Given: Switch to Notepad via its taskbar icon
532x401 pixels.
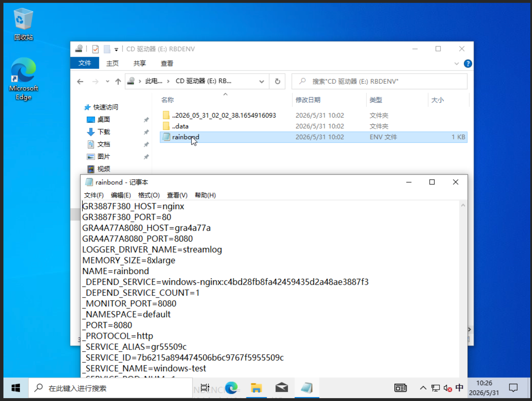Looking at the screenshot, I should tap(307, 388).
